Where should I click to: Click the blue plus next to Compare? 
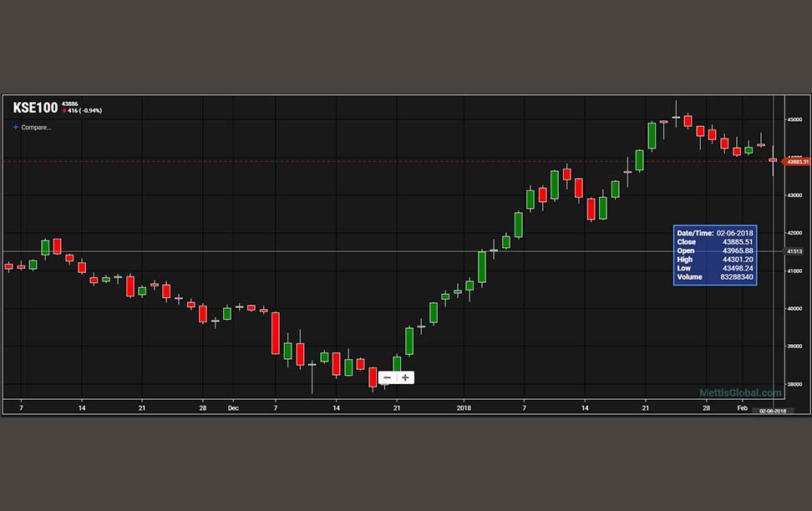pos(16,127)
